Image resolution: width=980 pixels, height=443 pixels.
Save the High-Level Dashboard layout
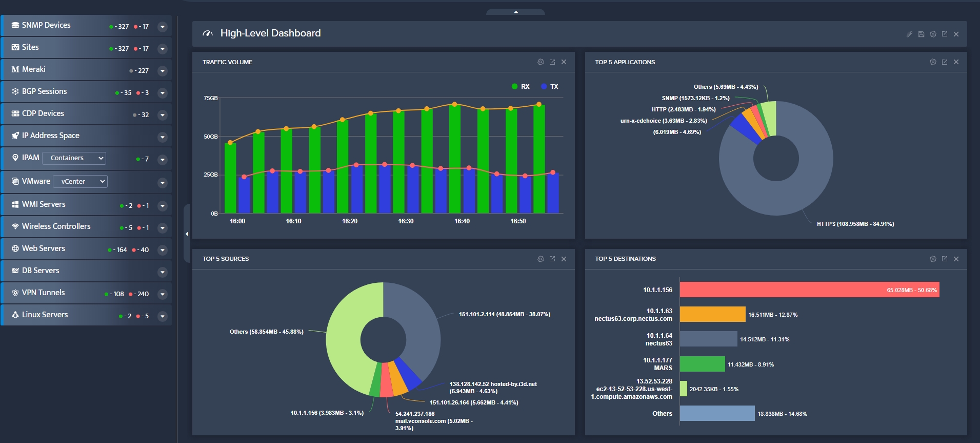(921, 34)
